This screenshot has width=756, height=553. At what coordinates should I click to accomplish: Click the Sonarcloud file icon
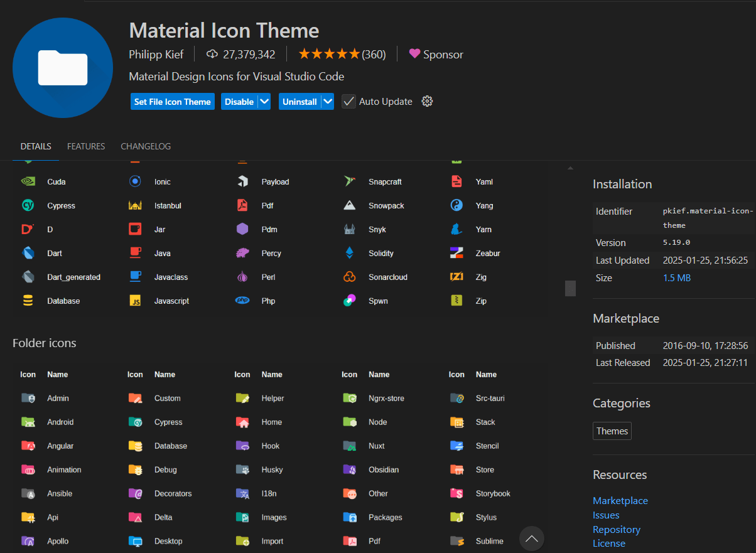coord(350,277)
